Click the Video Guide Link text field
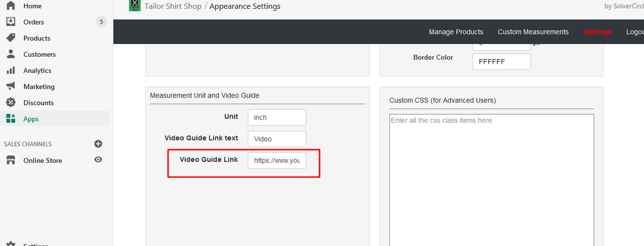The width and height of the screenshot is (644, 246). [x=277, y=139]
